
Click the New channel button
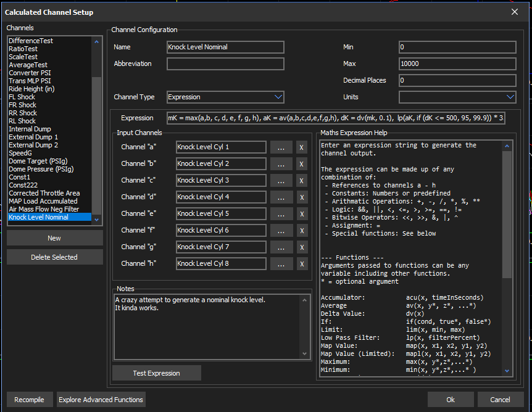click(55, 238)
